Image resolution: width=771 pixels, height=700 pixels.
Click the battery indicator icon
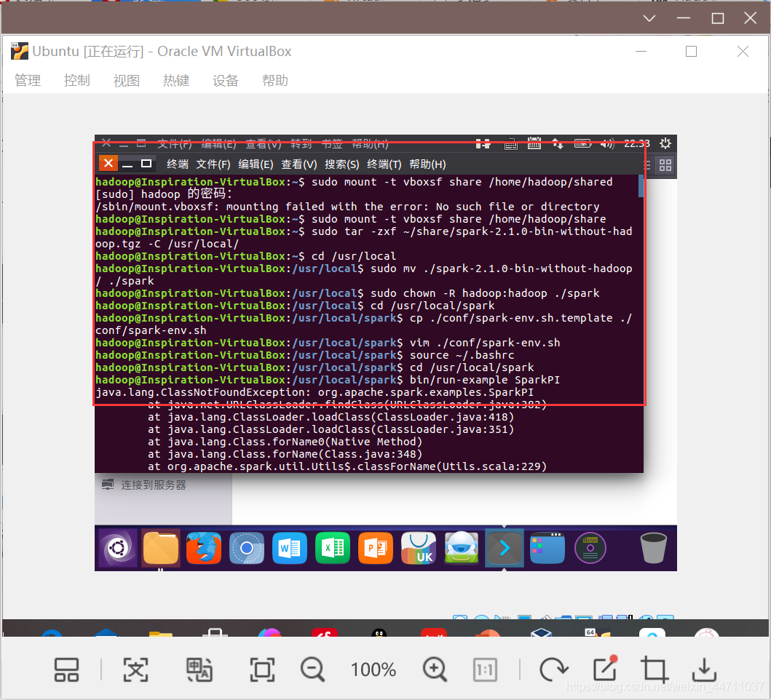coord(582,143)
